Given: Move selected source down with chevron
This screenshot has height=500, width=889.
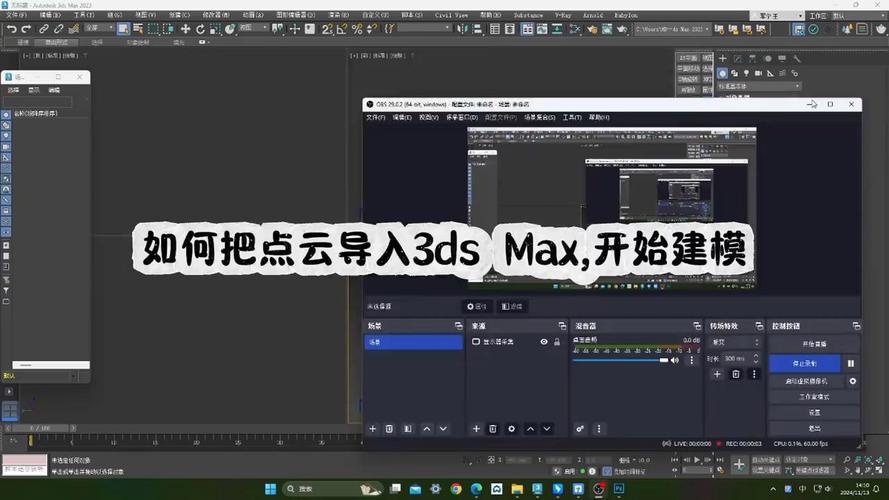Looking at the screenshot, I should 547,429.
